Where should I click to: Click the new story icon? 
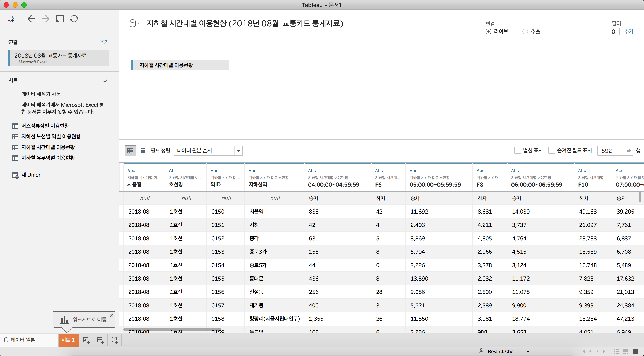tap(115, 340)
